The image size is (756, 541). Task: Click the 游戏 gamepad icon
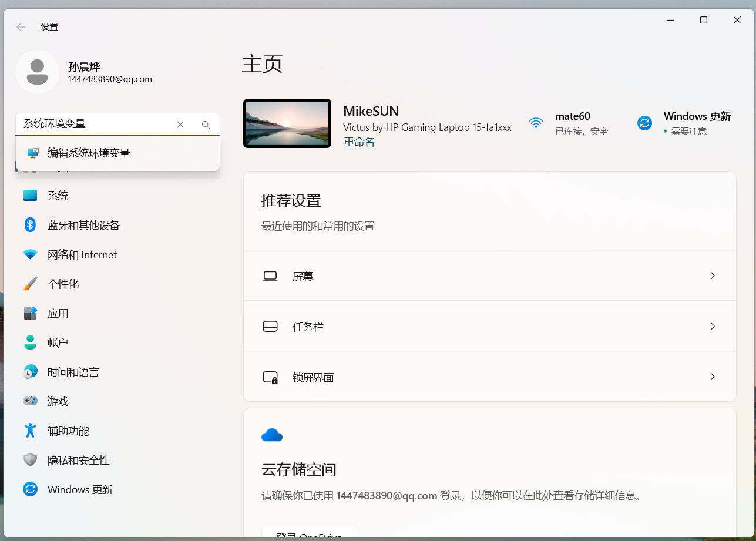30,401
